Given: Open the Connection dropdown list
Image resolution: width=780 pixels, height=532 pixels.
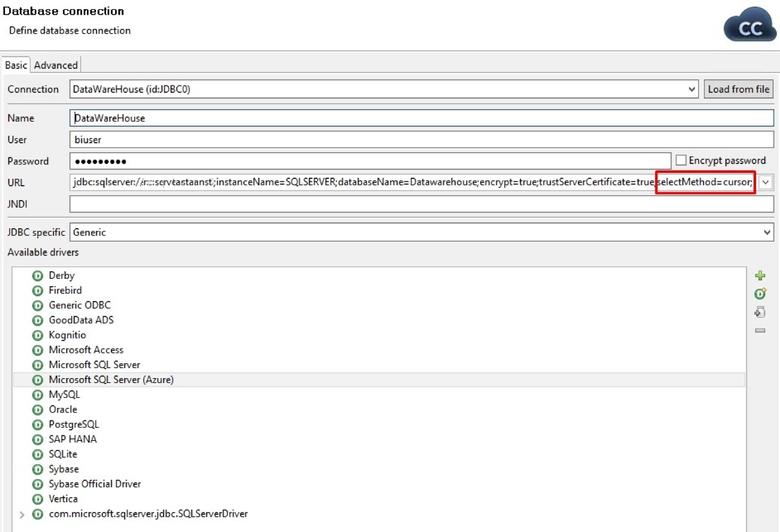Looking at the screenshot, I should [692, 89].
